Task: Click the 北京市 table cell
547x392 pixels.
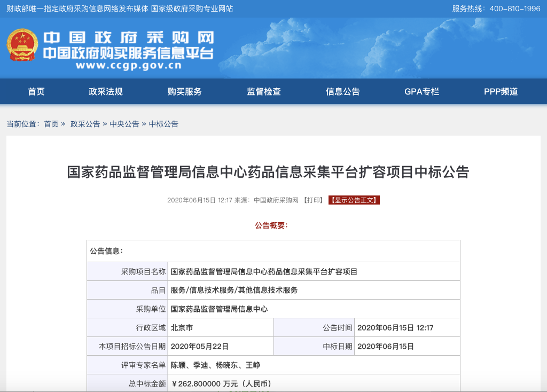Action: pyautogui.click(x=221, y=328)
